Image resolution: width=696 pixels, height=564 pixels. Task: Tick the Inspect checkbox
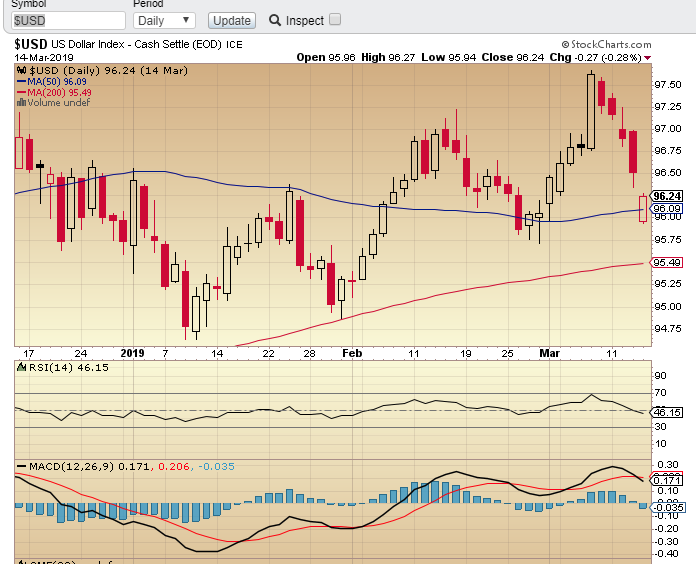coord(336,20)
